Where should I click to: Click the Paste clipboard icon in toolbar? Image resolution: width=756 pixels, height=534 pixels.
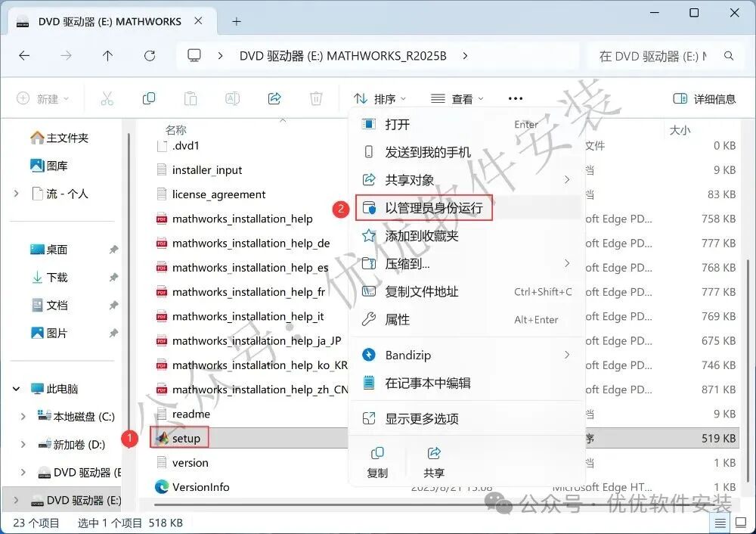[191, 99]
